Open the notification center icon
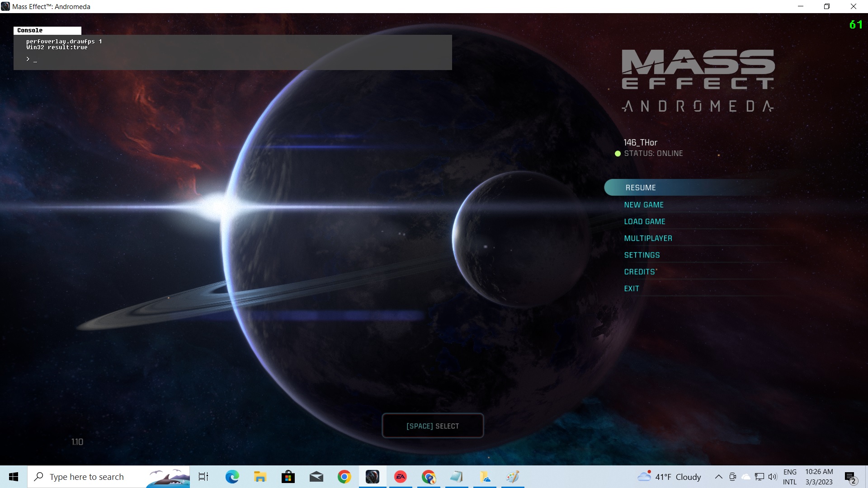The width and height of the screenshot is (868, 488). point(851,477)
